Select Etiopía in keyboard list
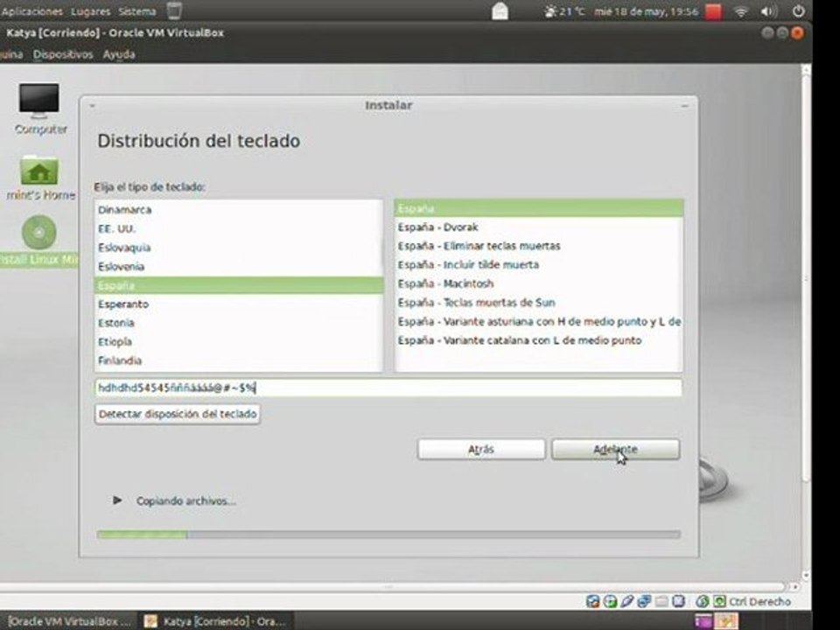840x630 pixels. tap(239, 341)
